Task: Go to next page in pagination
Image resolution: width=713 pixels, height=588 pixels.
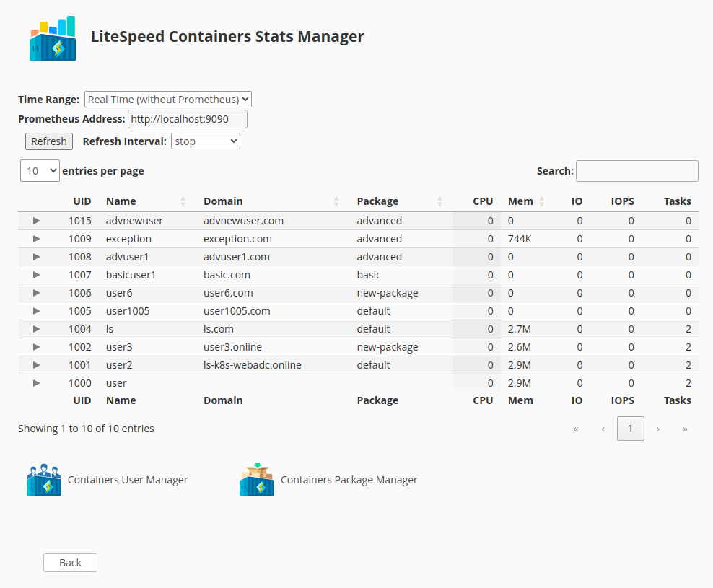Action: click(657, 429)
